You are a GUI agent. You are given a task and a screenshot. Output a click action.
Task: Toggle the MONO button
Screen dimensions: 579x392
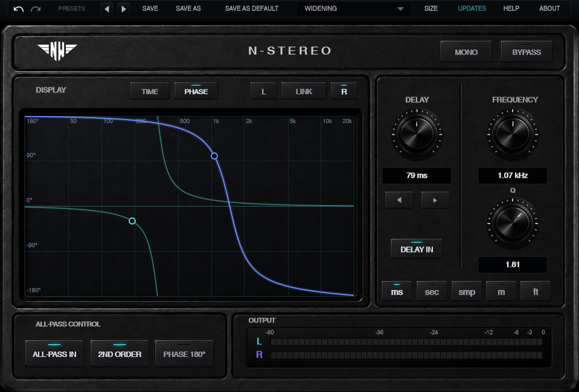[466, 52]
